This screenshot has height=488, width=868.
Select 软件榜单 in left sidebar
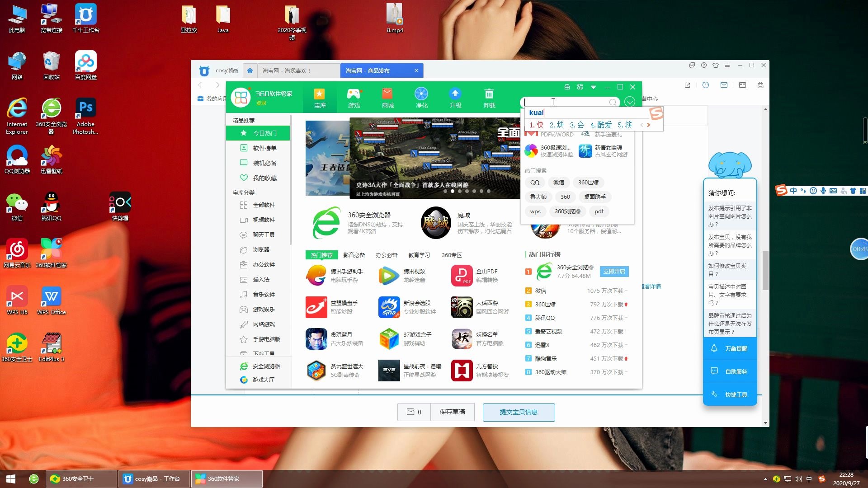(264, 148)
